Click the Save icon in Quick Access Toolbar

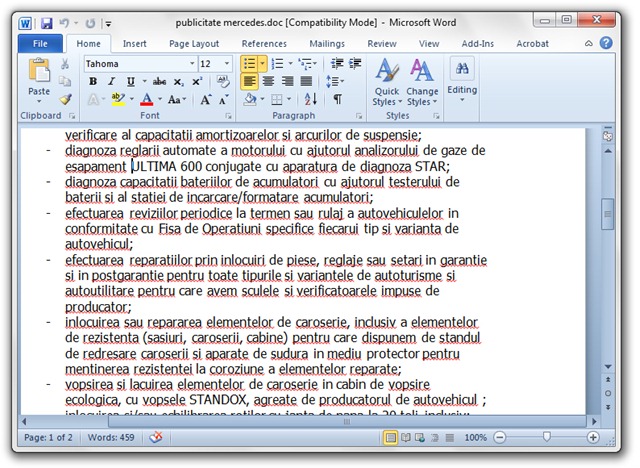(x=47, y=23)
